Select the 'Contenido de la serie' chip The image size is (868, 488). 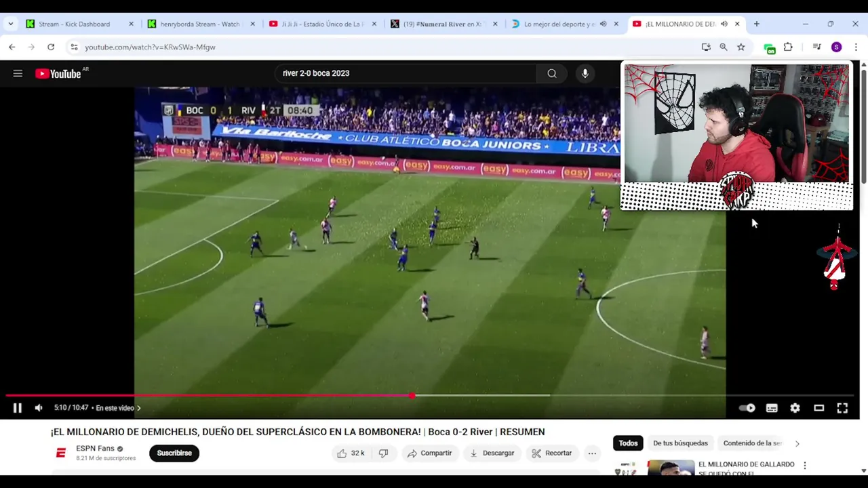coord(752,443)
